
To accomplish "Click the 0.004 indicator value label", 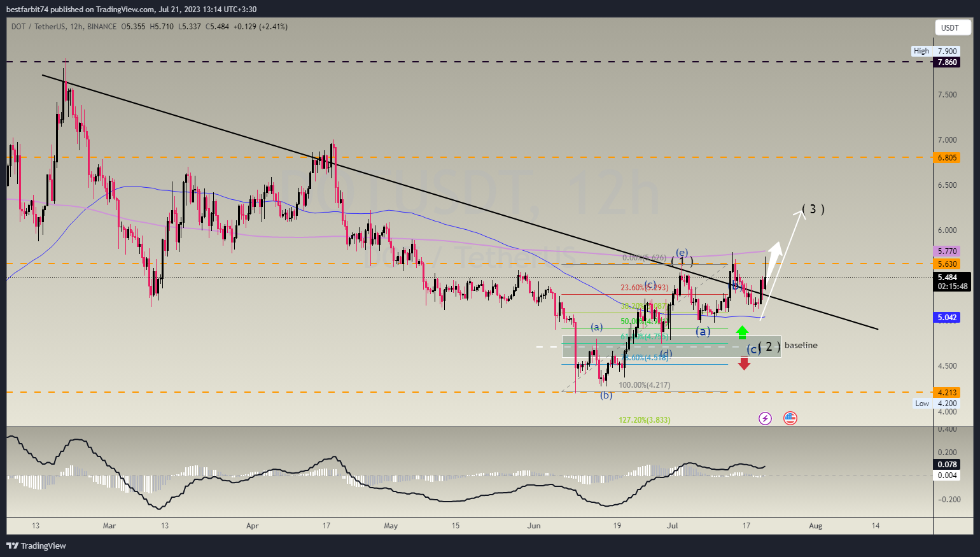I will (x=947, y=476).
